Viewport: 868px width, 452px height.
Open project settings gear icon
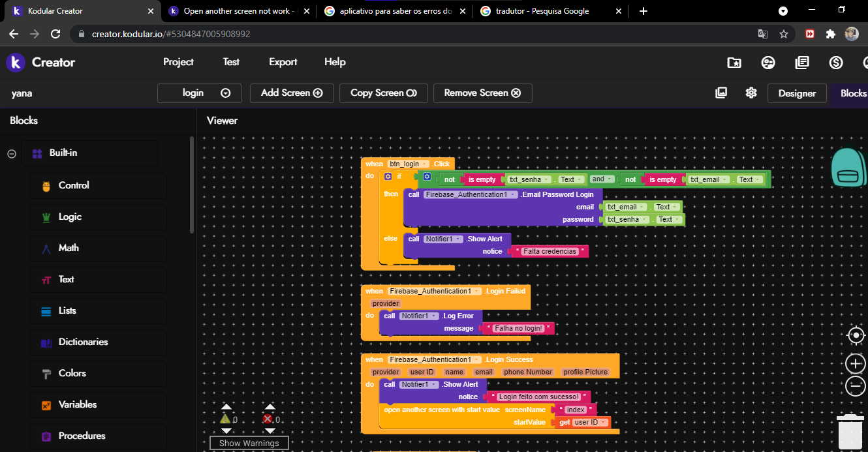751,93
